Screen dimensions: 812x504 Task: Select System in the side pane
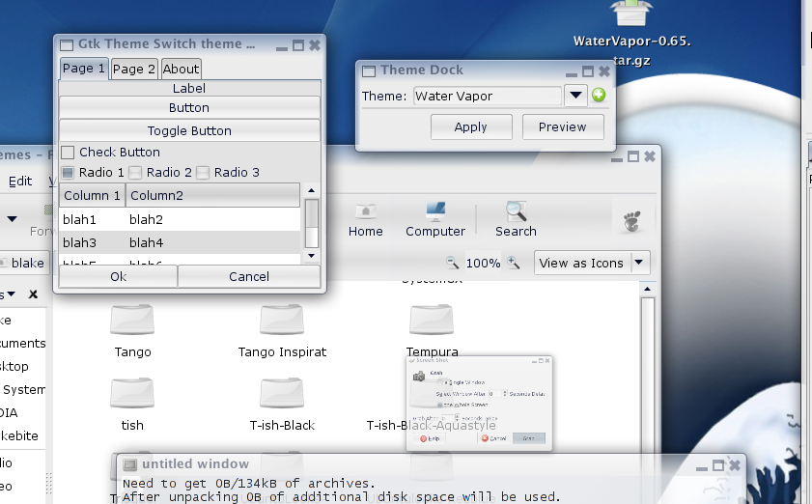[24, 389]
